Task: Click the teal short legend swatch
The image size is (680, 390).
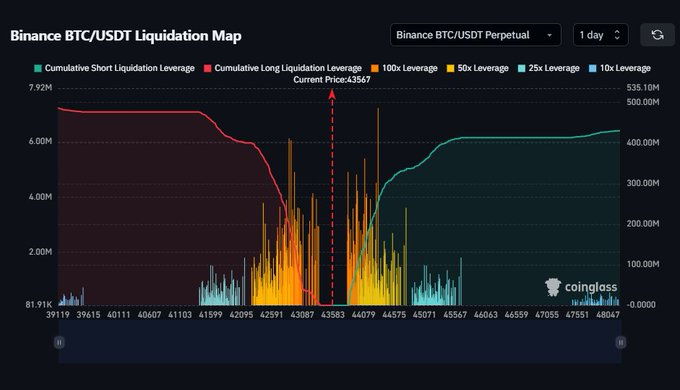Action: click(x=38, y=68)
